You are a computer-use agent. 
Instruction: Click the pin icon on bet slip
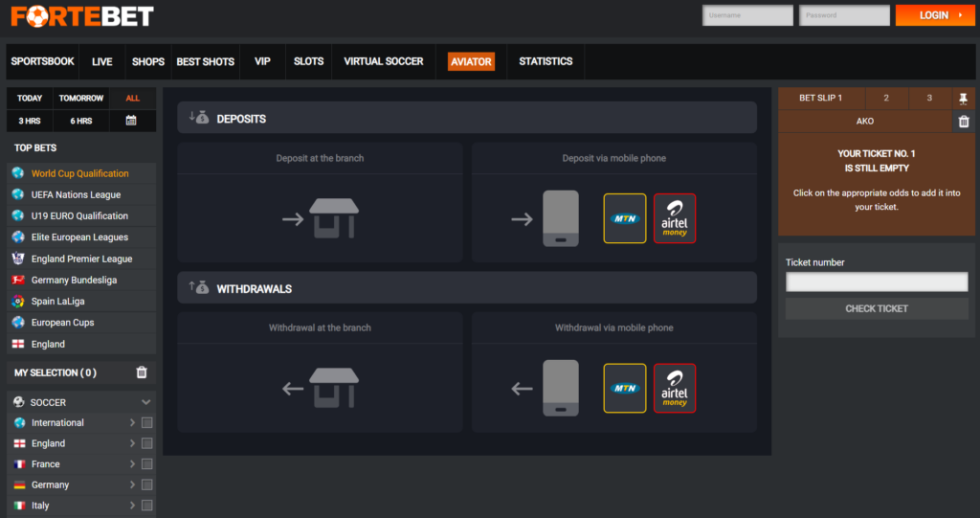point(963,99)
